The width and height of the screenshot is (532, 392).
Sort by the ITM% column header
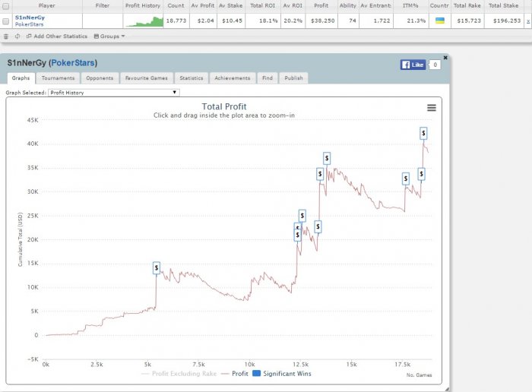(410, 6)
